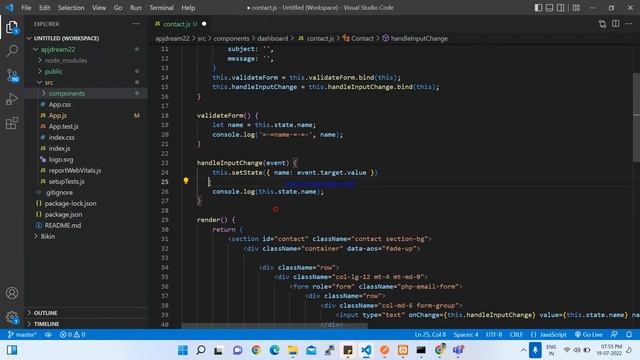This screenshot has height=360, width=640.
Task: Open the Accounts menu icon
Action: coord(12,293)
